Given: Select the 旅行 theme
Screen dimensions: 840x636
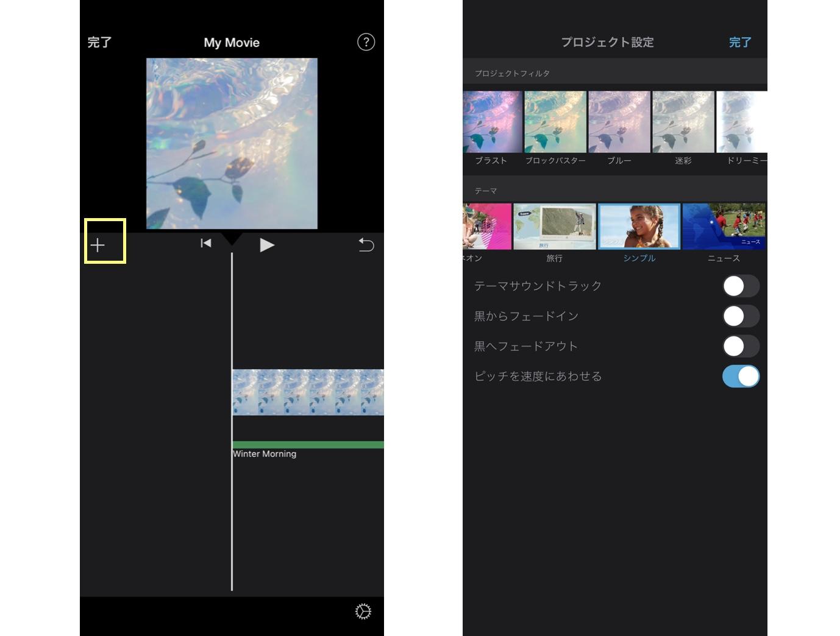Looking at the screenshot, I should pyautogui.click(x=555, y=227).
